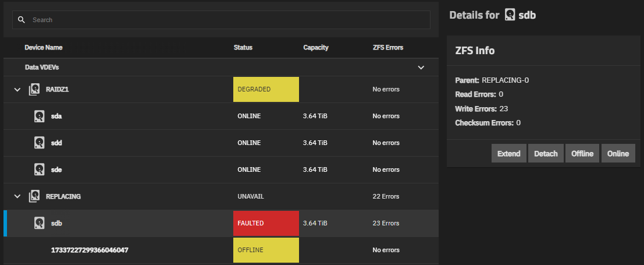
Task: Click the sde disk icon
Action: (39, 169)
